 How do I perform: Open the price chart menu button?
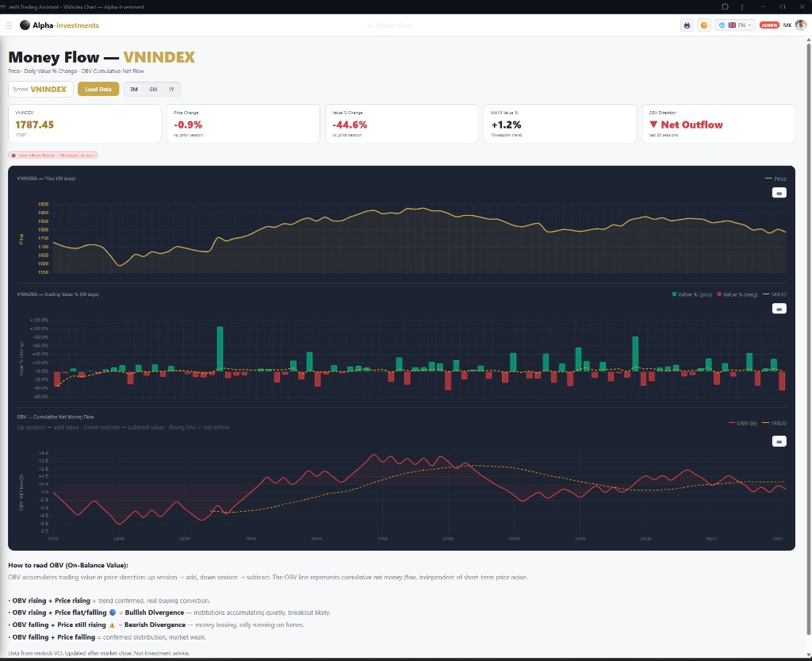779,193
